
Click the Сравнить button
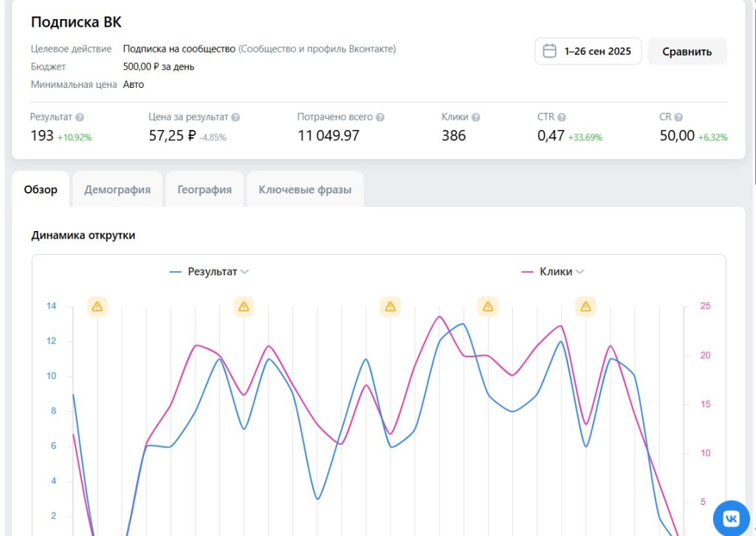687,52
